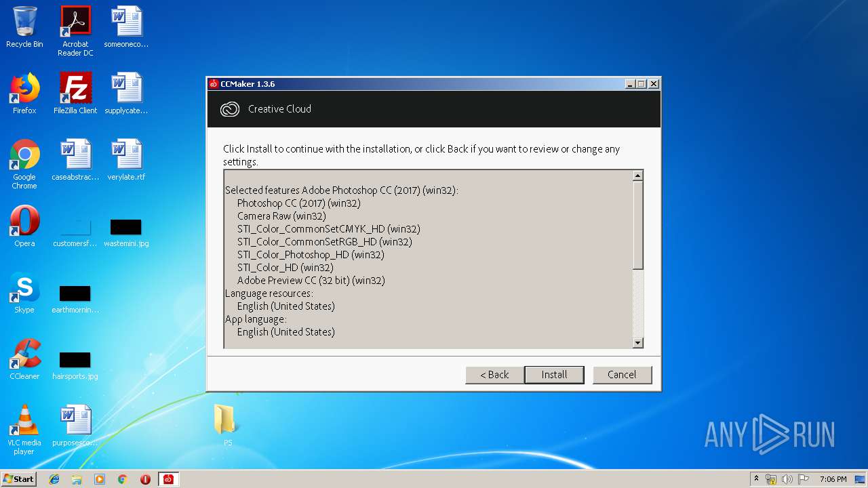Screen dimensions: 868x488
Task: Select the someoneco... Word document icon
Action: [126, 27]
